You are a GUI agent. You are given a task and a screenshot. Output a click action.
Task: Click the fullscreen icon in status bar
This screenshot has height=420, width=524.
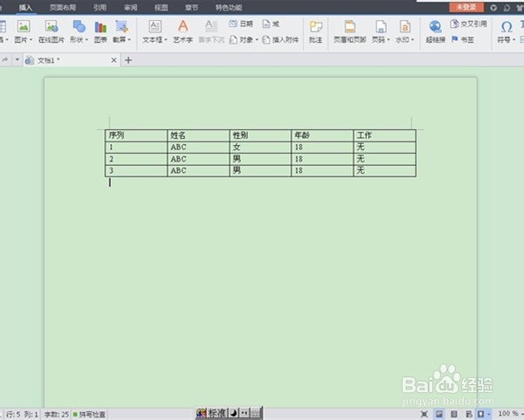[x=424, y=414]
